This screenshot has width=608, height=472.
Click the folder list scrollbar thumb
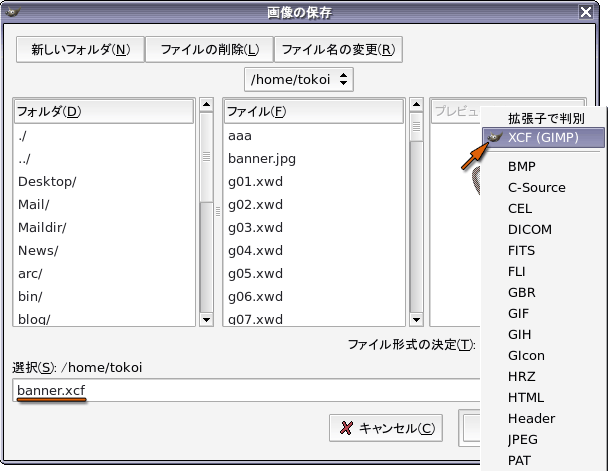click(206, 157)
